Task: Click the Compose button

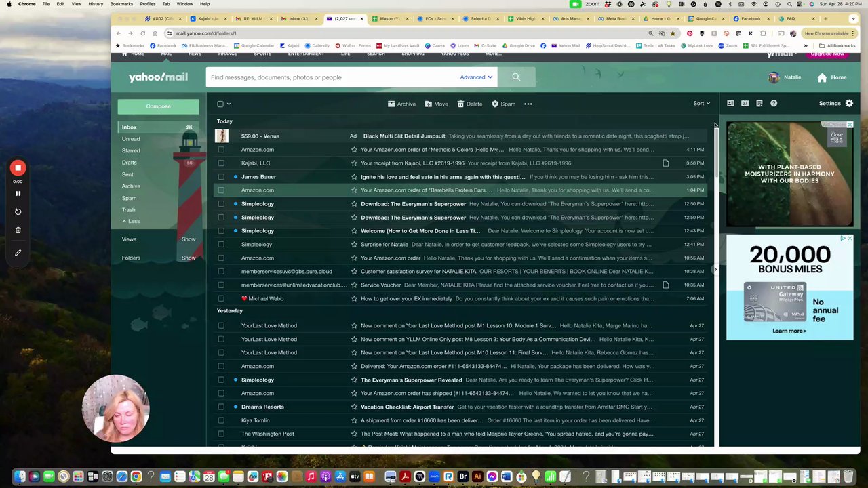Action: 159,106
